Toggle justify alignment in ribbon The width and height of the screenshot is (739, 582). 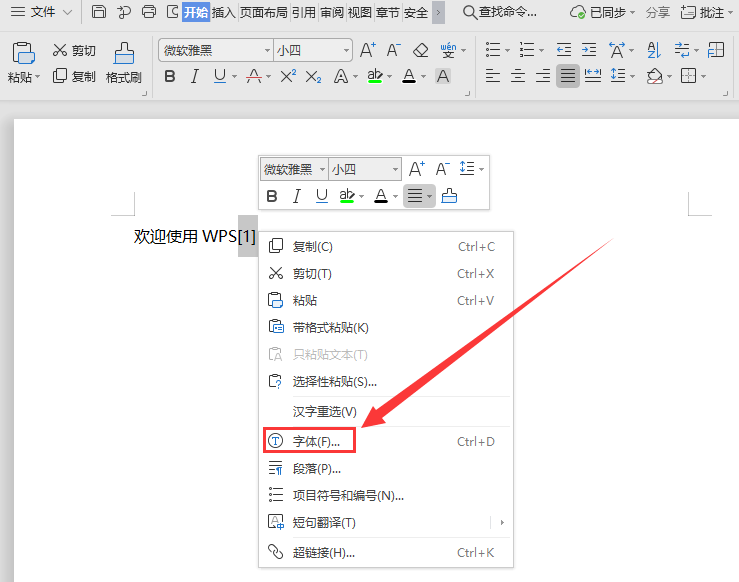pyautogui.click(x=568, y=76)
